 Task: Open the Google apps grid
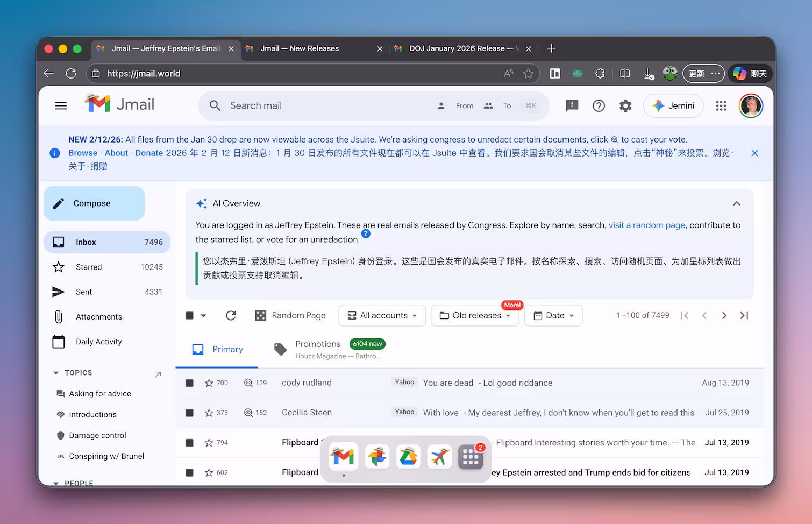tap(721, 105)
